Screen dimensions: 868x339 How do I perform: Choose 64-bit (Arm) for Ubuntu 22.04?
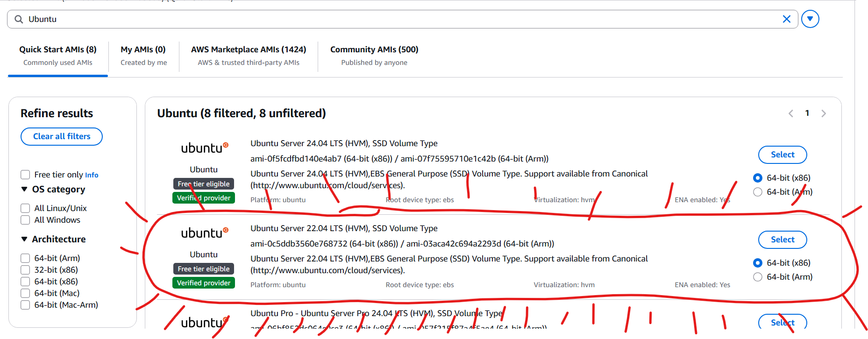(758, 277)
